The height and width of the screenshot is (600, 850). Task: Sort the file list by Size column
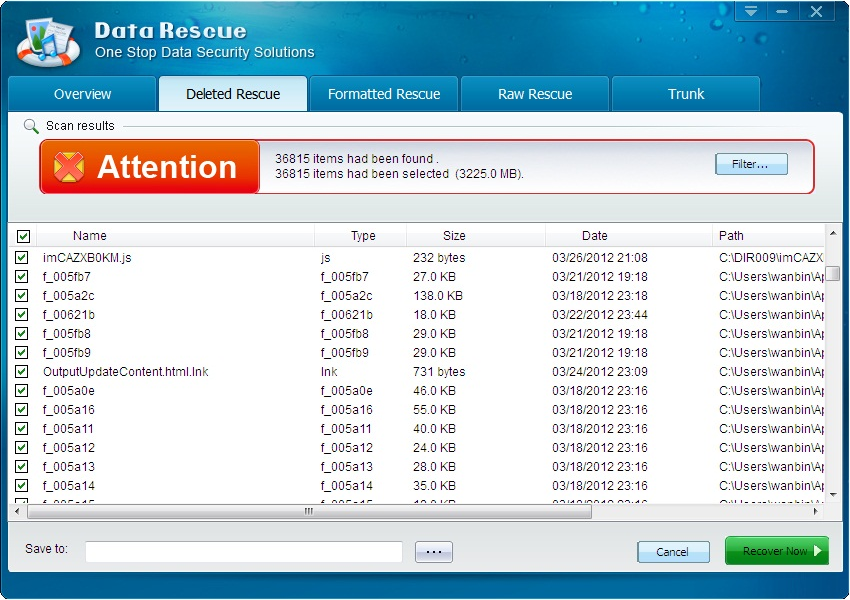tap(454, 236)
